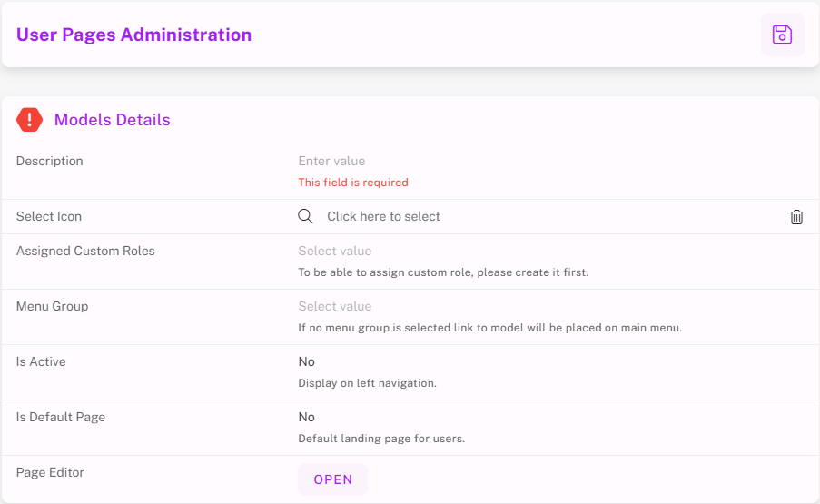Image resolution: width=820 pixels, height=504 pixels.
Task: Click the magnifier icon in Select Icon row
Action: pos(306,216)
